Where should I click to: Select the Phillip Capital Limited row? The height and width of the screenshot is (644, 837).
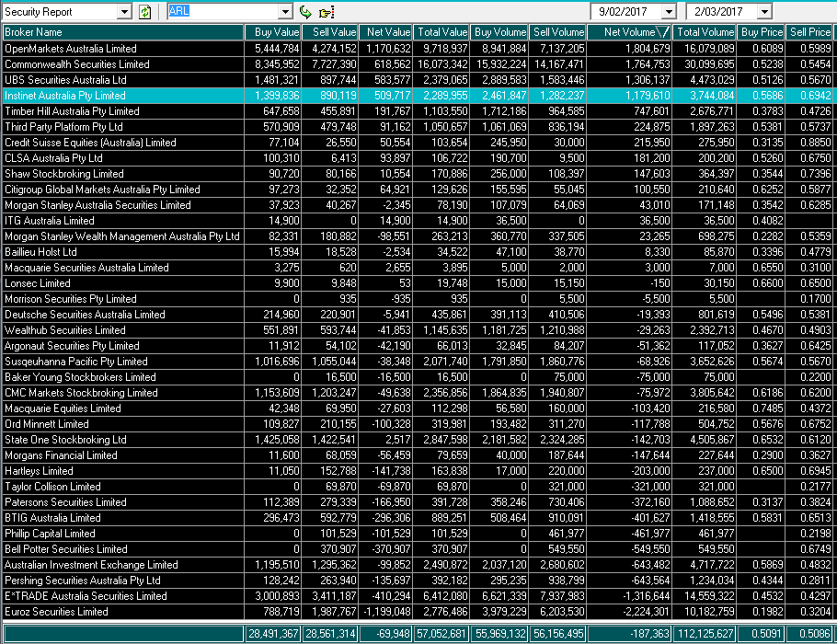(x=418, y=534)
